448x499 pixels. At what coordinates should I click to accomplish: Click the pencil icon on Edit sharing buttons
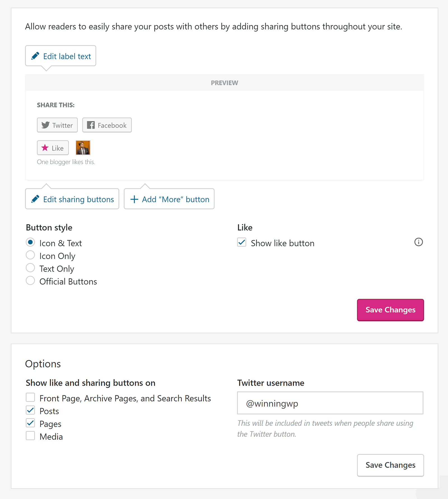coord(35,199)
